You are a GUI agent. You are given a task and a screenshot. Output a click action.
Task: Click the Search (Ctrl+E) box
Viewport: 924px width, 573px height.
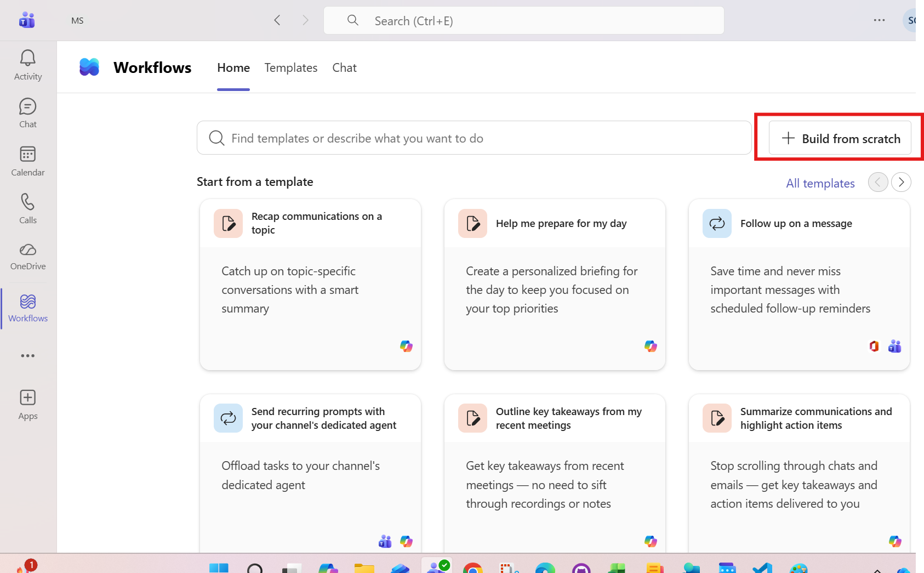(x=524, y=20)
